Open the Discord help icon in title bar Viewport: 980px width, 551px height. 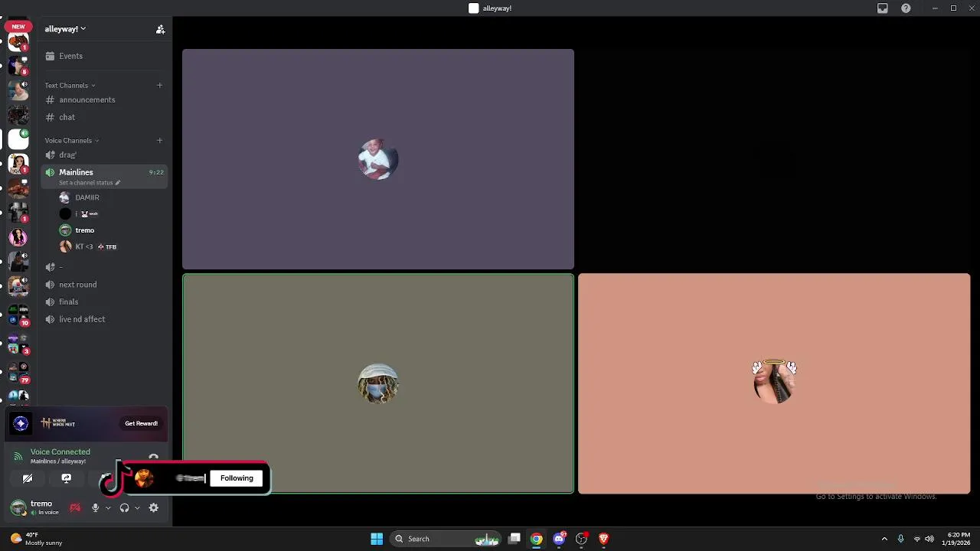pos(906,8)
